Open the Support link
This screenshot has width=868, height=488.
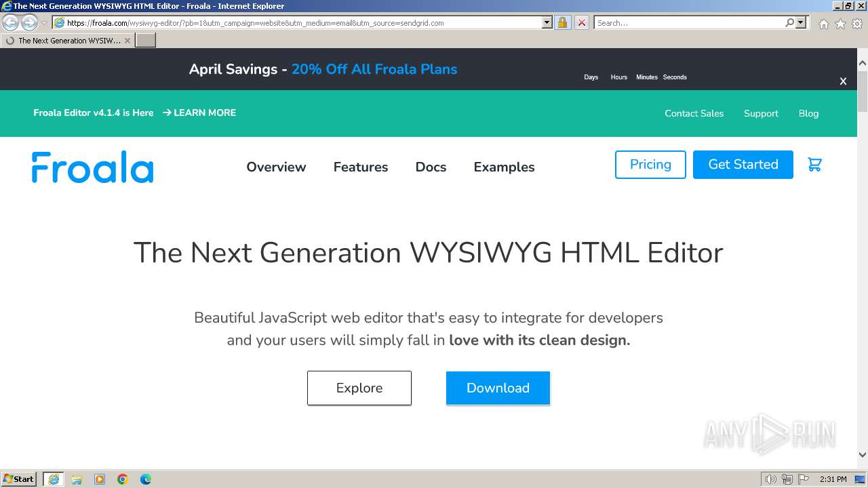click(761, 113)
